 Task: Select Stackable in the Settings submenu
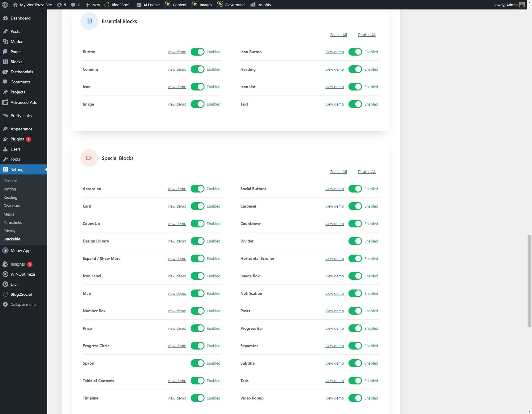click(12, 239)
